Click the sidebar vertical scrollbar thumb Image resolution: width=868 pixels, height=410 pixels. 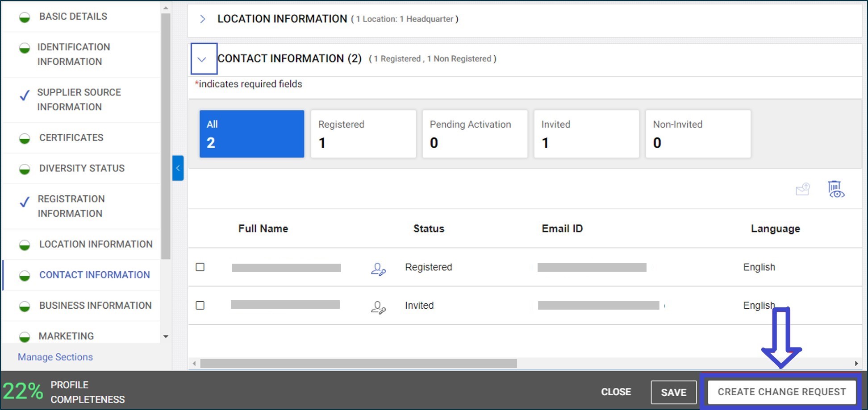click(166, 136)
